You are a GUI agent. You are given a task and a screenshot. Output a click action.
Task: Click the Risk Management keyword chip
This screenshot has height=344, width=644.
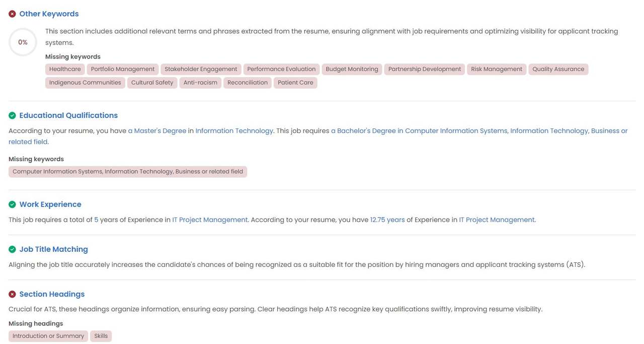497,69
